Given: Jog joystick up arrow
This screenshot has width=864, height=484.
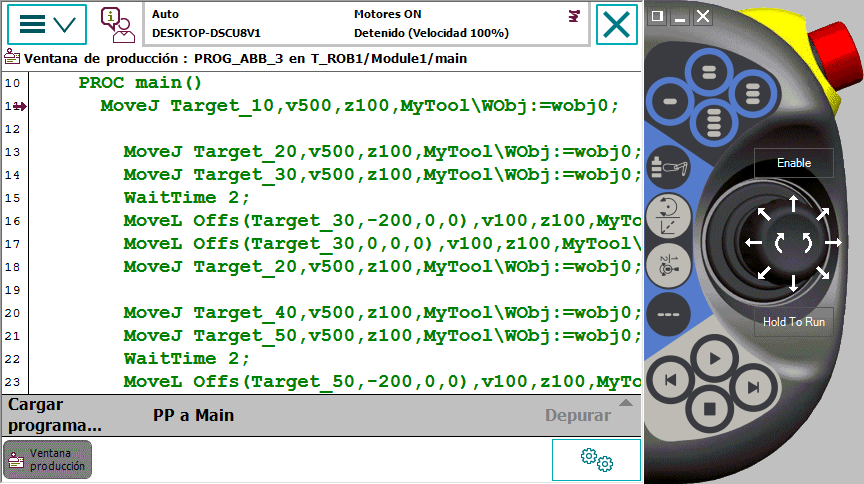Looking at the screenshot, I should pos(793,203).
